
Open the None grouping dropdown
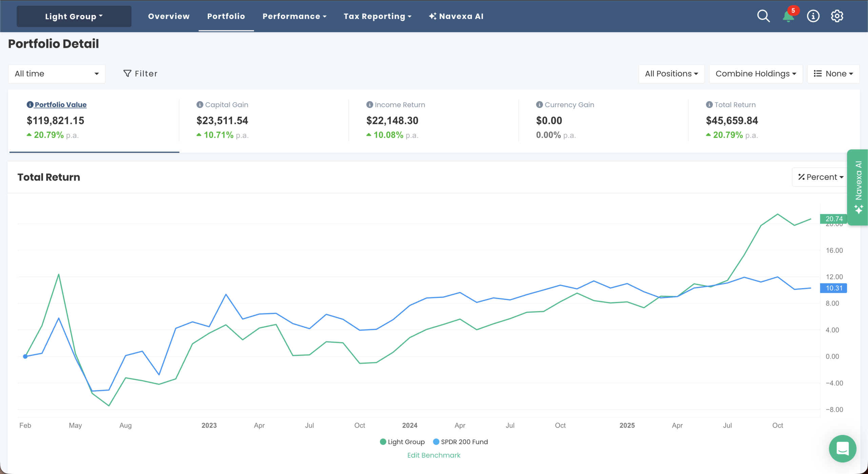pos(833,74)
